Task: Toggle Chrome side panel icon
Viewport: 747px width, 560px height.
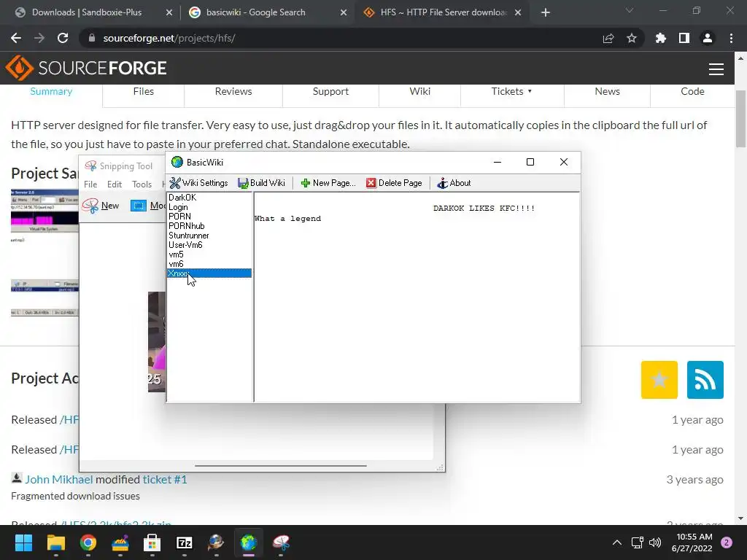Action: pos(684,38)
